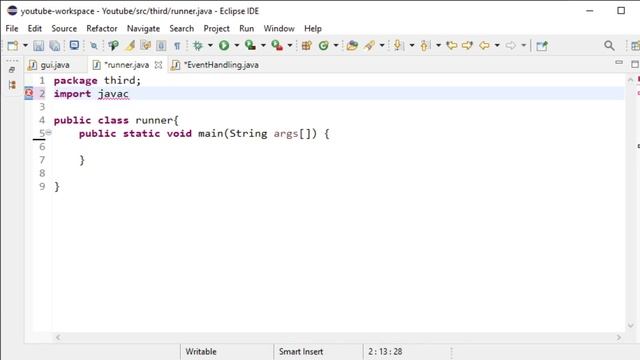Click the Open Perspective icon
Image resolution: width=640 pixels, height=360 pixels.
(636, 46)
